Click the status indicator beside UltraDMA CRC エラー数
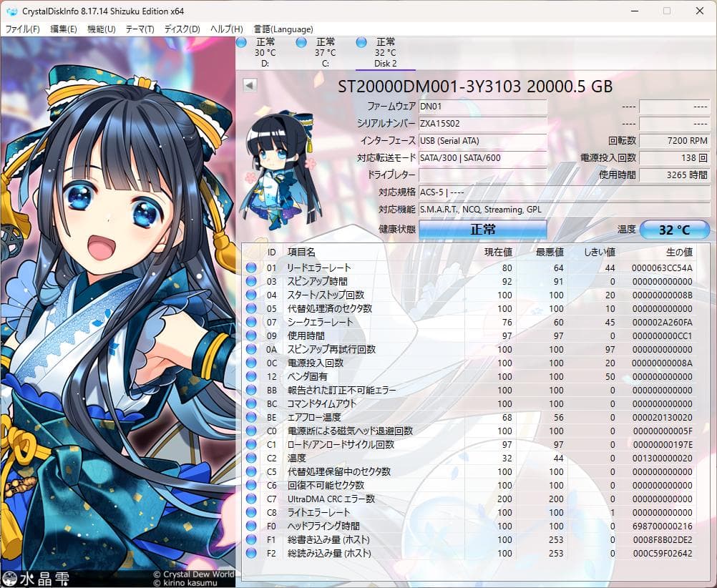The height and width of the screenshot is (588, 717). tap(251, 499)
